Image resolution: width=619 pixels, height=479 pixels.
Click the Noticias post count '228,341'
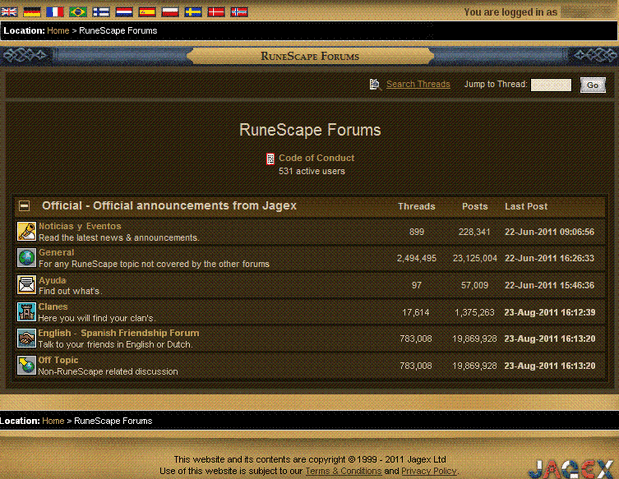[474, 232]
